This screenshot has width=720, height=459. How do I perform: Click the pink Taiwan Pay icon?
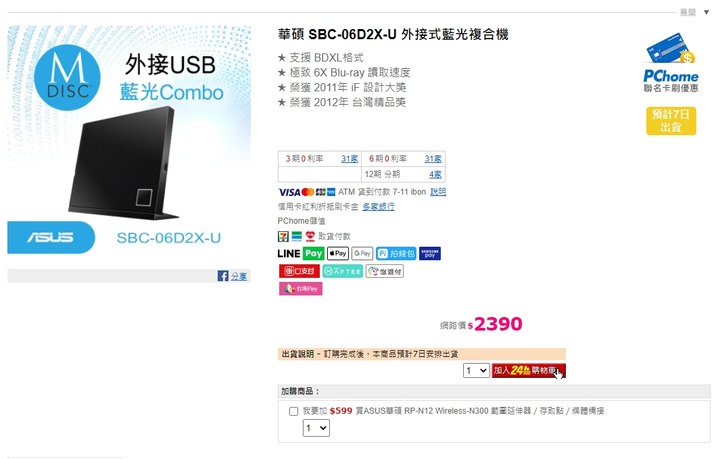pyautogui.click(x=301, y=289)
